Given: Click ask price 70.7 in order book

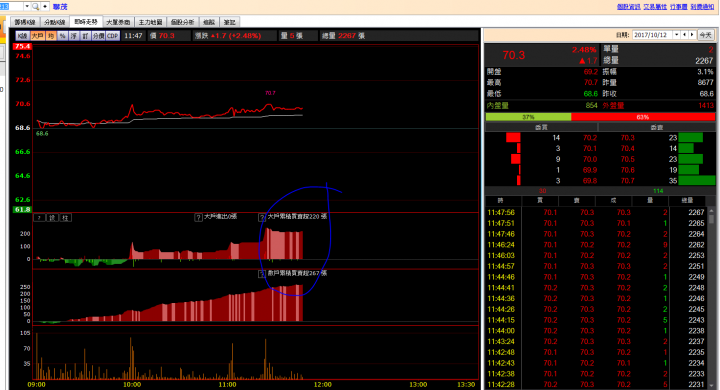Looking at the screenshot, I should point(628,181).
